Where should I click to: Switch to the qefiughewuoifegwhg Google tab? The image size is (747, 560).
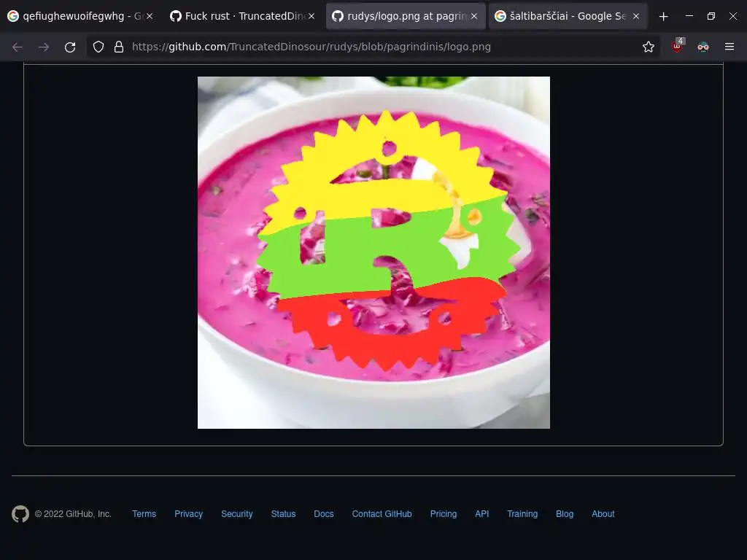tap(80, 16)
